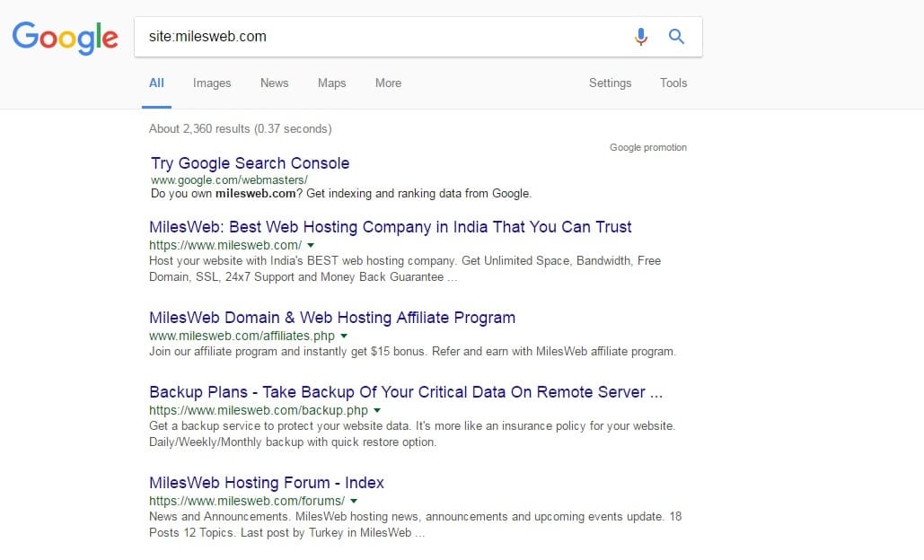Image resolution: width=924 pixels, height=560 pixels.
Task: Open Try Google Search Console link
Action: coord(250,163)
